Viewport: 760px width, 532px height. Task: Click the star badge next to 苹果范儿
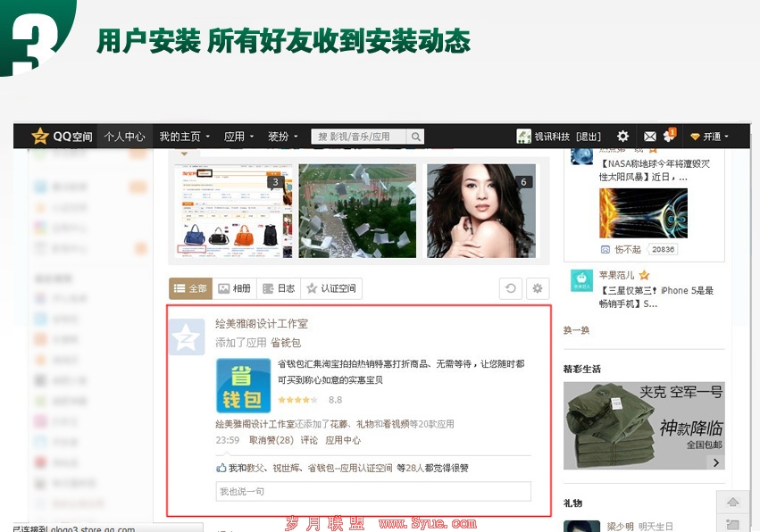644,275
